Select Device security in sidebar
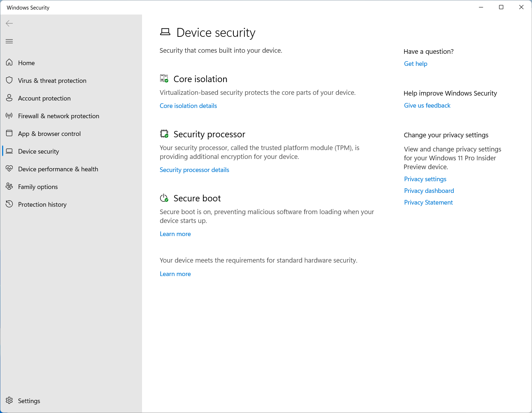This screenshot has height=413, width=532. click(71, 151)
